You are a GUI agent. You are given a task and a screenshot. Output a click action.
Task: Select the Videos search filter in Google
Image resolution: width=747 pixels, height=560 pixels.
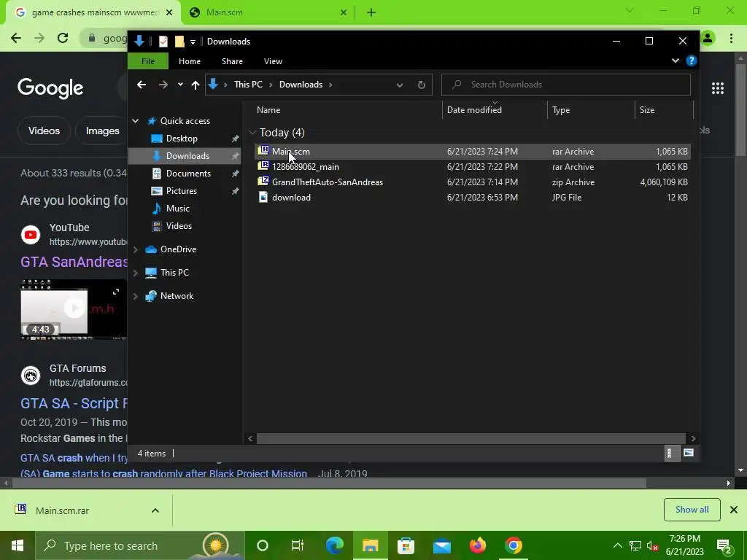[44, 131]
